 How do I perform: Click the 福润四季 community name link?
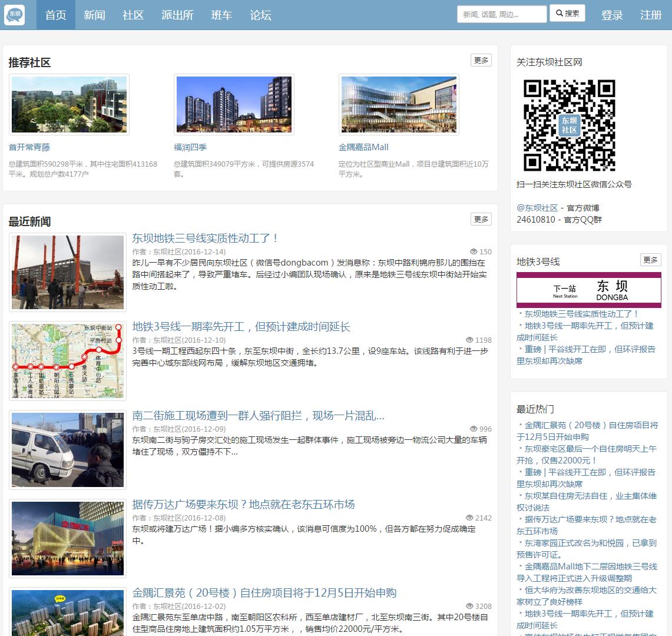(190, 147)
